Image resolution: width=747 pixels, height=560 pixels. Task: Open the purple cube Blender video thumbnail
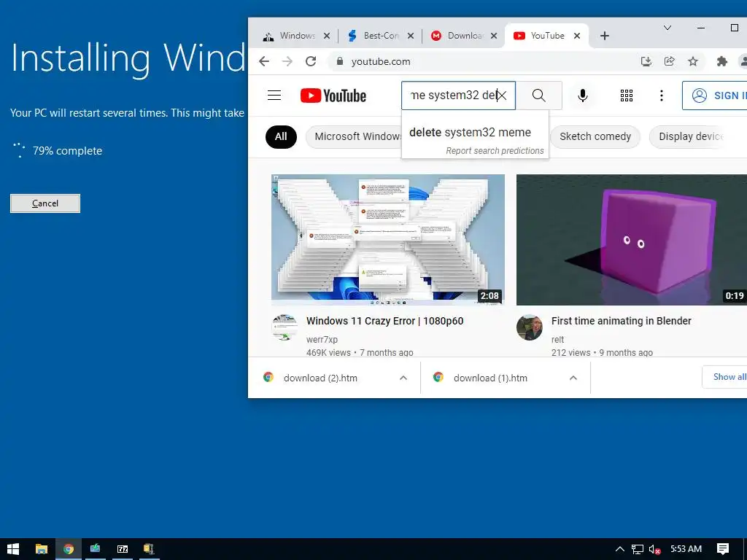(632, 239)
